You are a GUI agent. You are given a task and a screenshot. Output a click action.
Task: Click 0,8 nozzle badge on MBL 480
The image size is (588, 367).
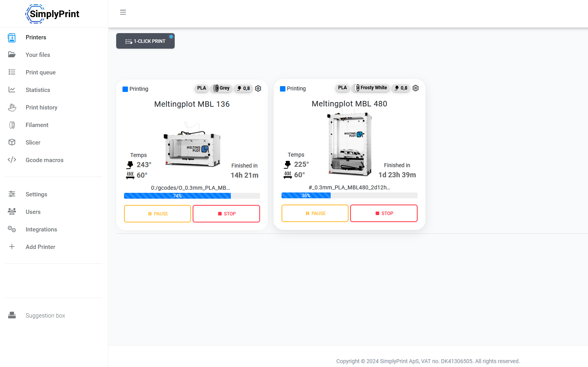(x=401, y=88)
